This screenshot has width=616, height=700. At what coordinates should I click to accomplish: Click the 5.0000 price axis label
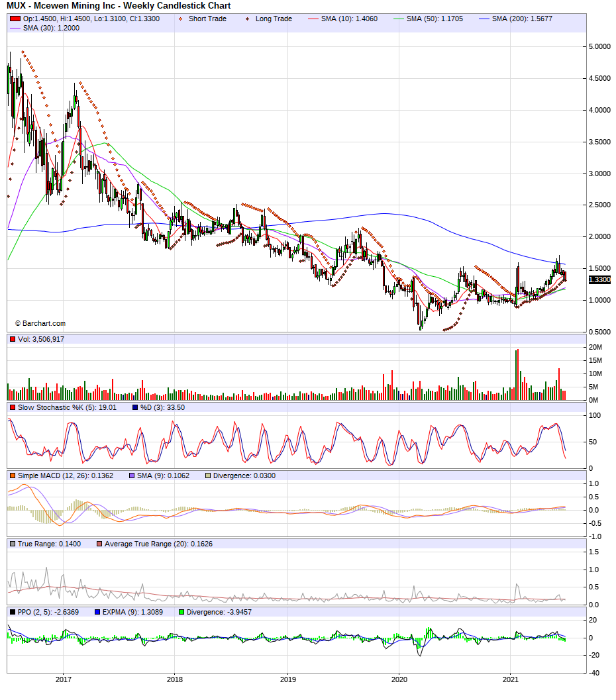pyautogui.click(x=599, y=46)
